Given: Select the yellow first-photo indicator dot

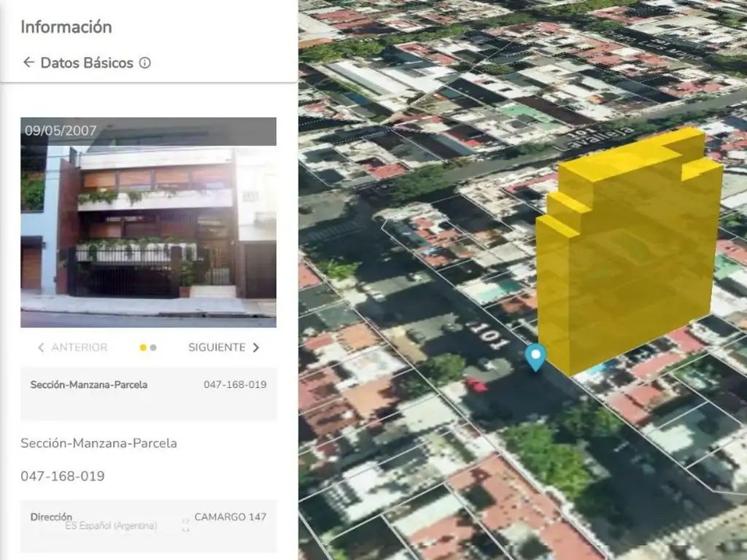Looking at the screenshot, I should [143, 348].
